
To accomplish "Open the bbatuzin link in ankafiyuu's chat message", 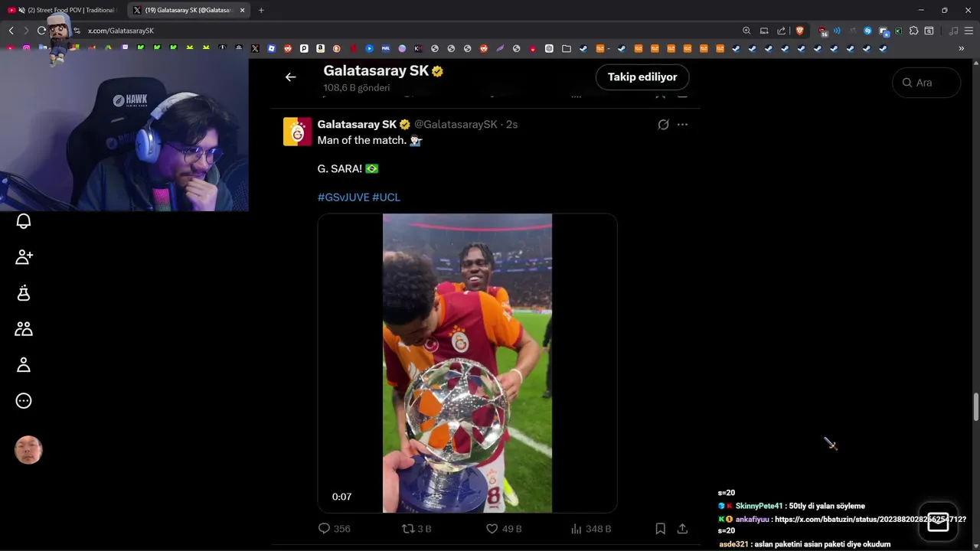I will (x=871, y=519).
